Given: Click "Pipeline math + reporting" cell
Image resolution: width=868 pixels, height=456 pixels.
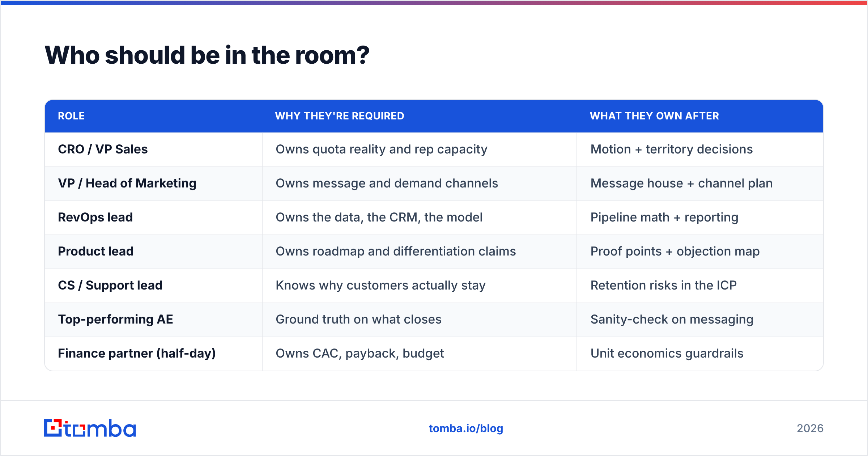Looking at the screenshot, I should point(700,218).
